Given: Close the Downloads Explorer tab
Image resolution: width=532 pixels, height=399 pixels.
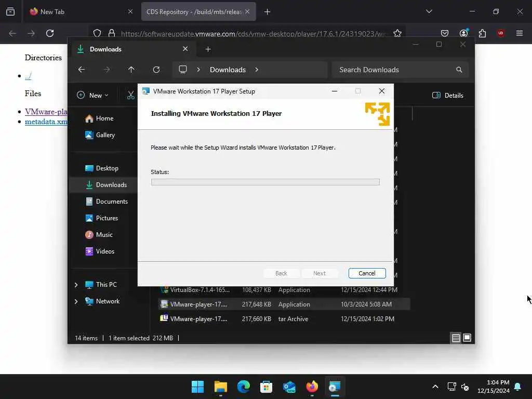Looking at the screenshot, I should point(185,49).
